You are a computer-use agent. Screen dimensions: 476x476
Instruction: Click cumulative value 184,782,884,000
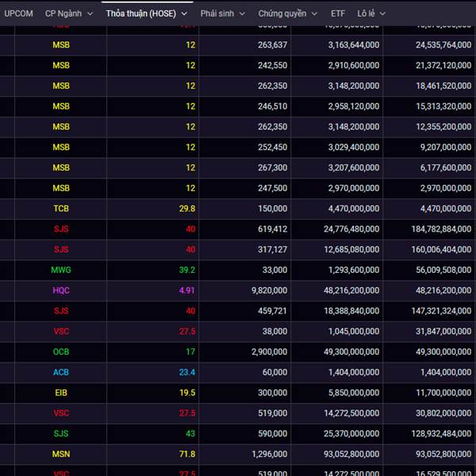[x=441, y=229]
